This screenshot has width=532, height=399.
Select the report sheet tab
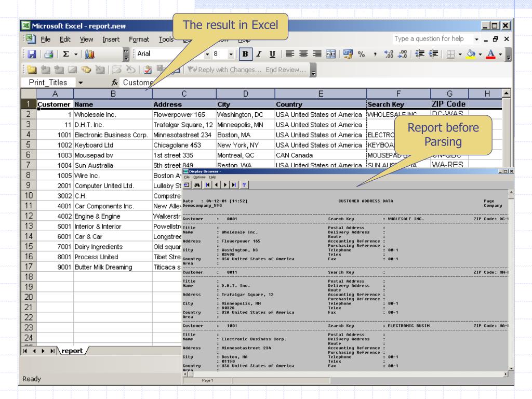(x=72, y=351)
